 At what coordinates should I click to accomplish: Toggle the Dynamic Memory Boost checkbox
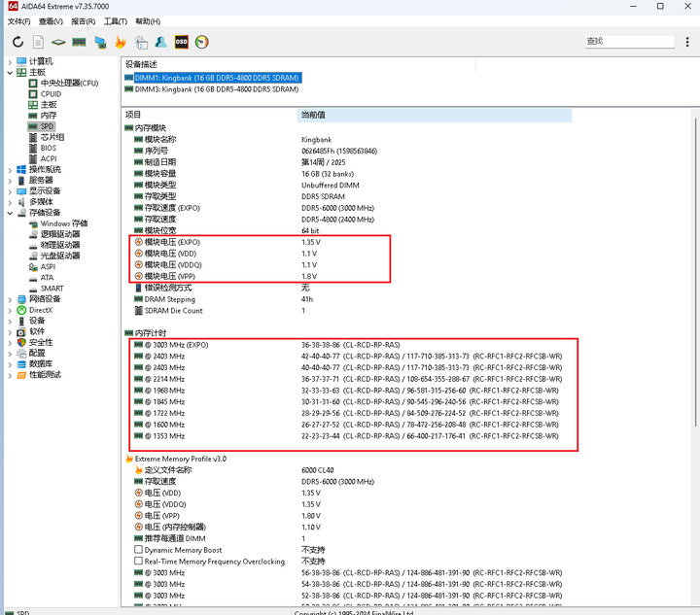[x=139, y=550]
